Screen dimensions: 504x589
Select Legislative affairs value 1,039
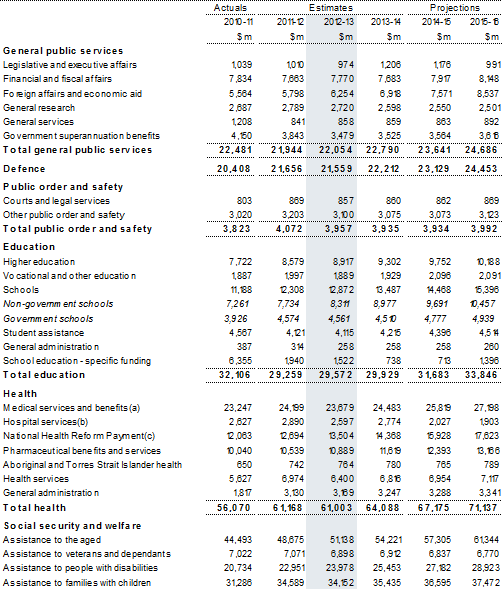click(242, 65)
